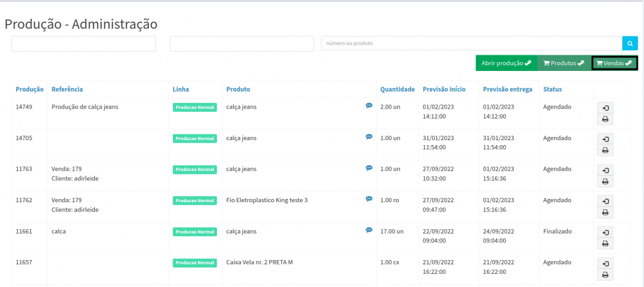Click the Status column header

click(552, 89)
